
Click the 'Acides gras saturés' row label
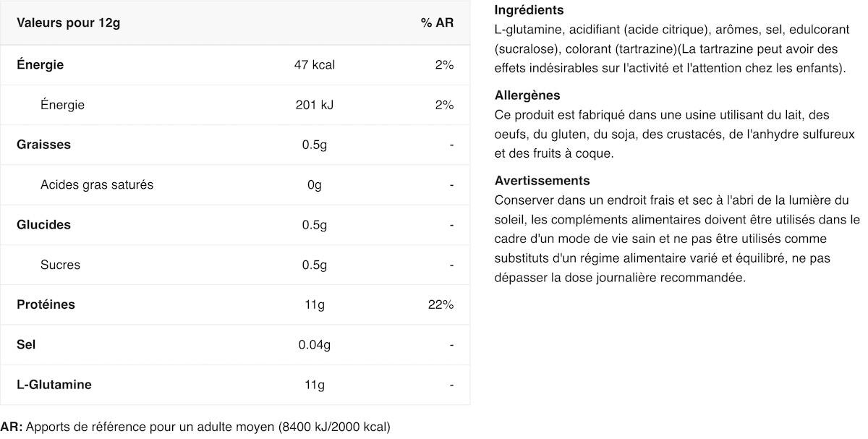97,184
